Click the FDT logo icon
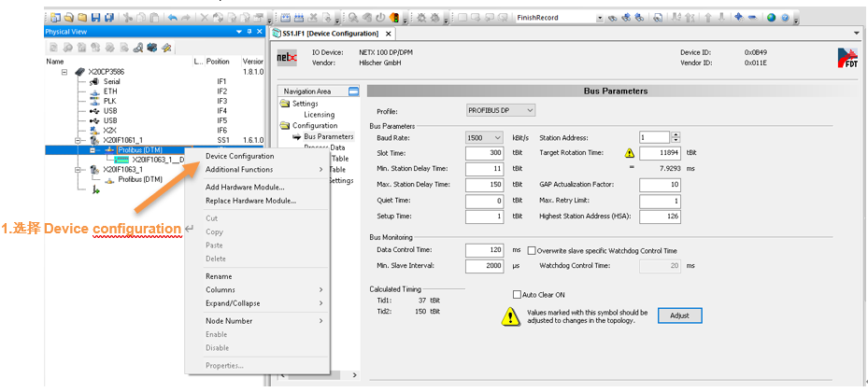This screenshot has width=868, height=392. point(847,58)
